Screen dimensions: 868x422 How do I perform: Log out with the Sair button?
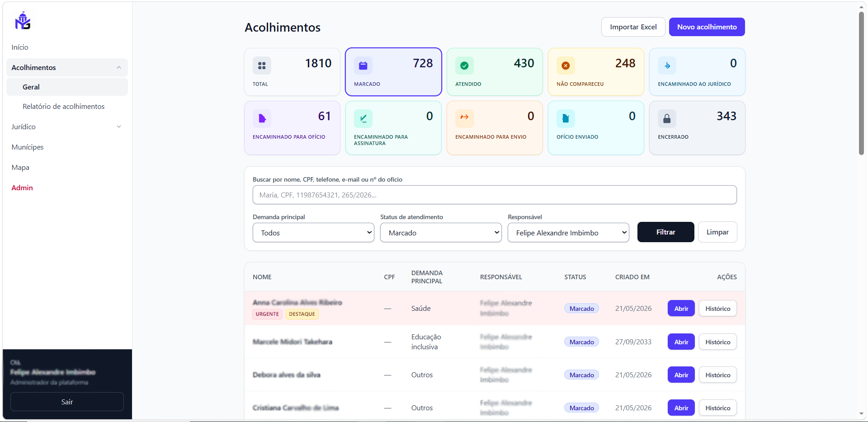point(67,402)
